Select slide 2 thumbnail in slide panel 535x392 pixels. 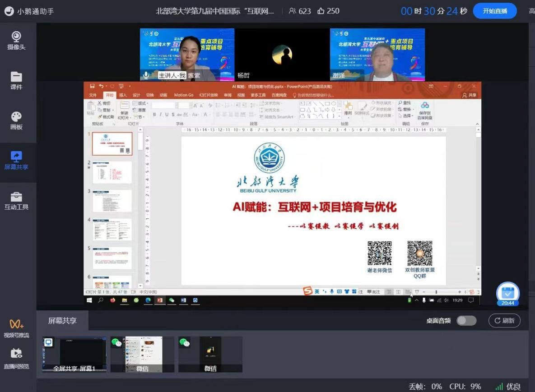[112, 172]
